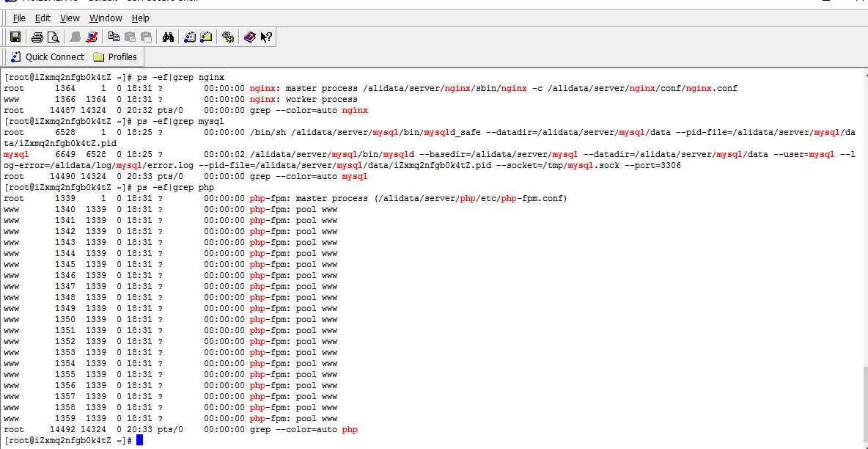Click PID 6649 in mysqld row
868x449 pixels.
[x=65, y=154]
